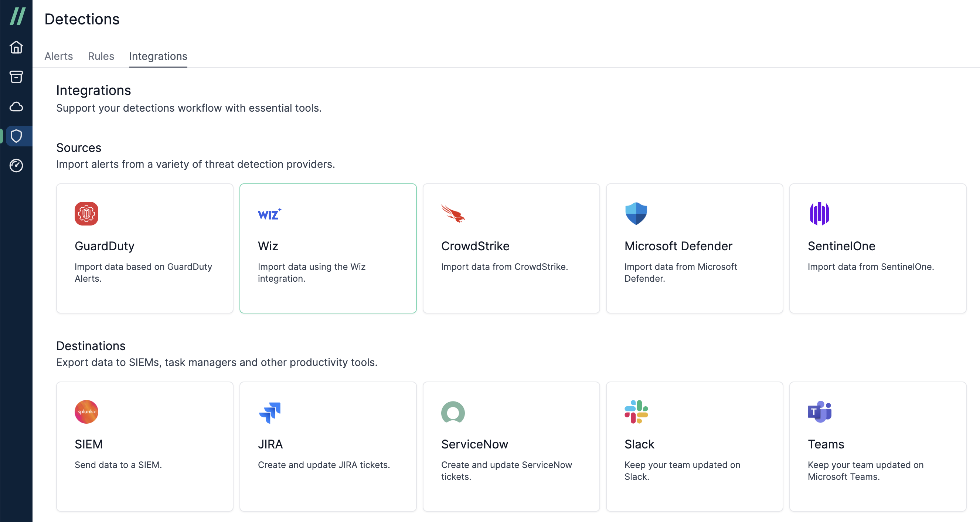Open the cloud sidebar icon

[16, 106]
